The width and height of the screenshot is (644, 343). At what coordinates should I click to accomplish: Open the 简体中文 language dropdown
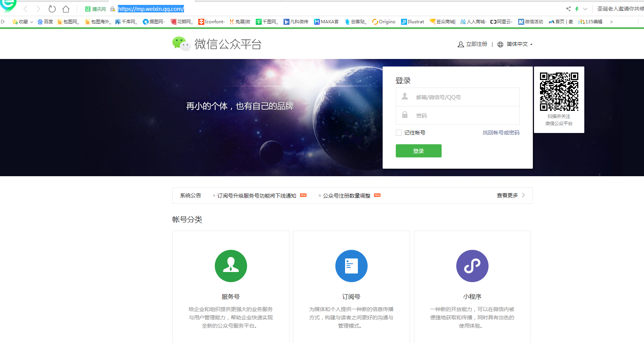pyautogui.click(x=515, y=44)
